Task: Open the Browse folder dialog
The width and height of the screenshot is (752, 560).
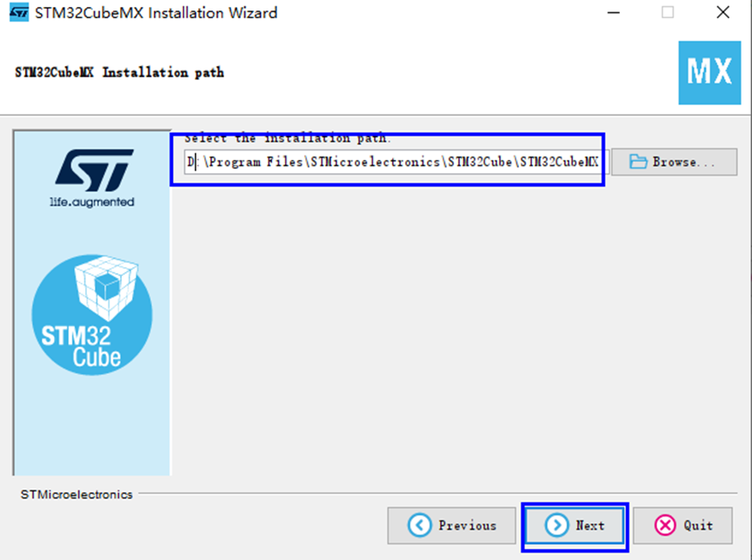Action: tap(674, 162)
